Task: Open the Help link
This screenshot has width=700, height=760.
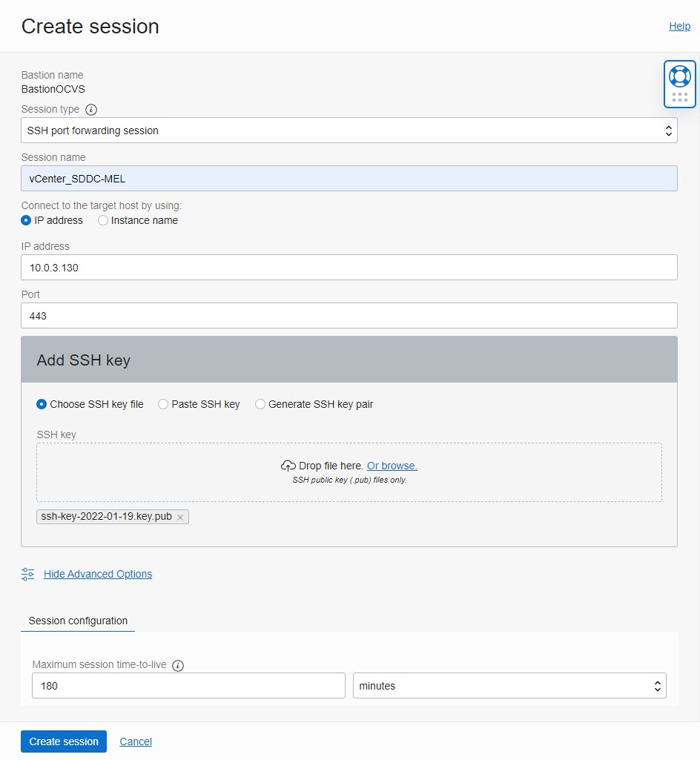Action: click(679, 26)
